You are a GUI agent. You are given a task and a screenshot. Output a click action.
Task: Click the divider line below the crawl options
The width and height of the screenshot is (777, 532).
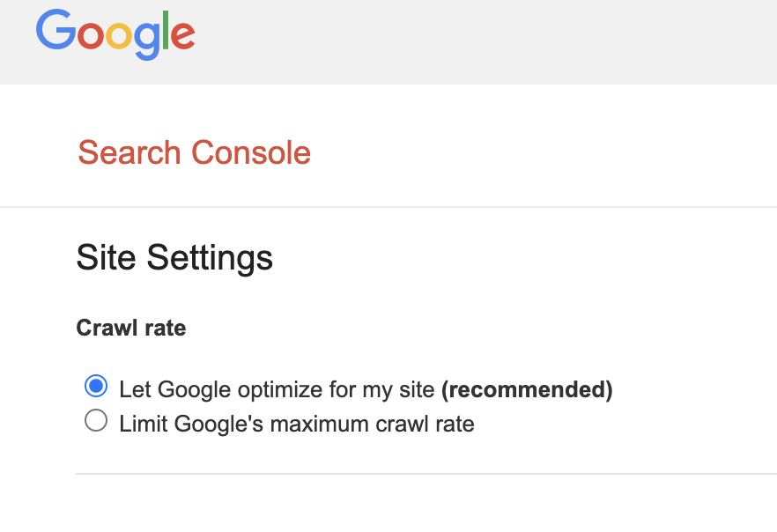point(426,474)
